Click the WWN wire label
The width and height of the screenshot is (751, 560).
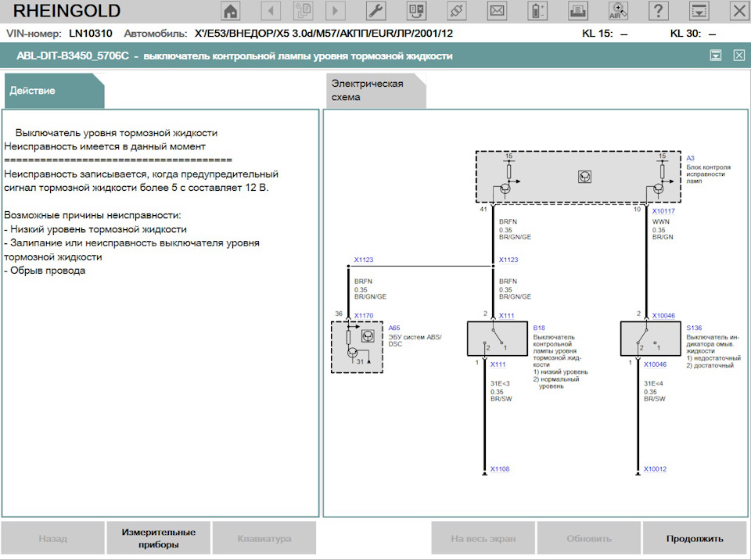(x=661, y=222)
